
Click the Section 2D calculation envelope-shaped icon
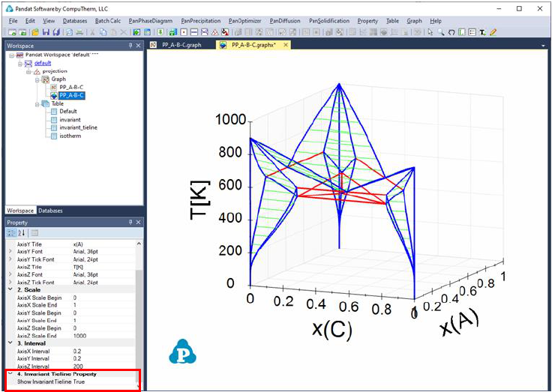coord(205,32)
